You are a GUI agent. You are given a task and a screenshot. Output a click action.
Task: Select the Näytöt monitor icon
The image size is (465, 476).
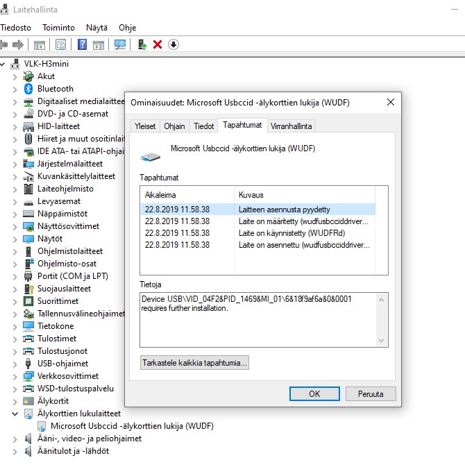[28, 239]
